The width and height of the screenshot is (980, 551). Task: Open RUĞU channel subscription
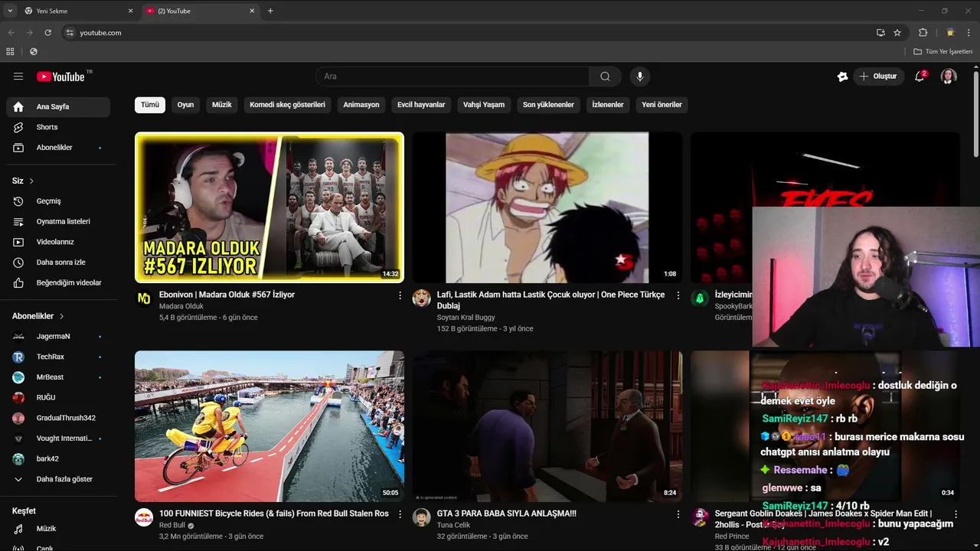[x=58, y=398]
